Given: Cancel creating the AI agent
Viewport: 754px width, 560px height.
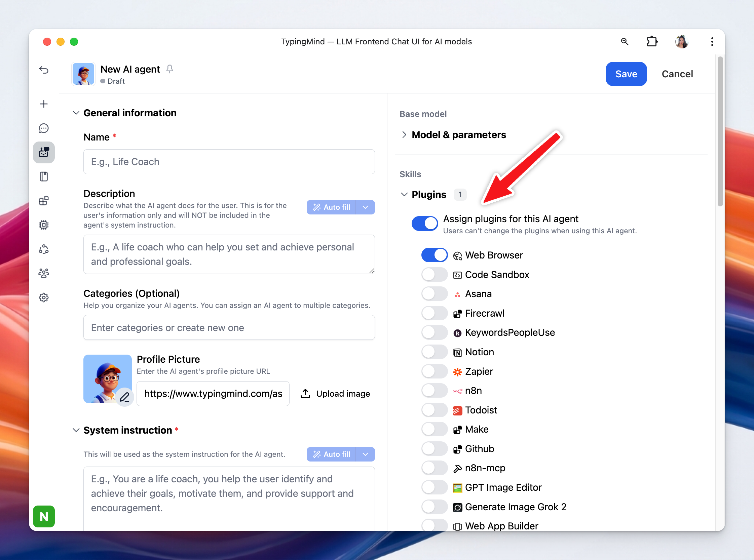Looking at the screenshot, I should point(677,74).
